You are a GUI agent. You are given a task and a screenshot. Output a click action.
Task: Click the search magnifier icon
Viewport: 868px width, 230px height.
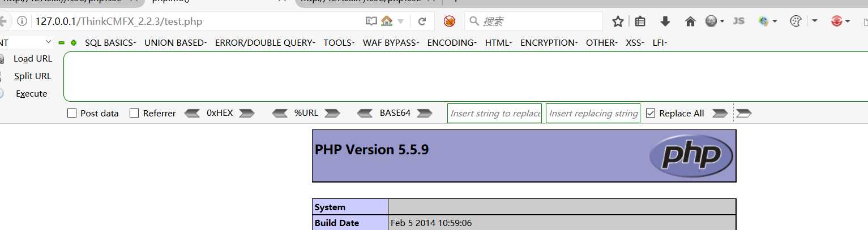coord(474,21)
